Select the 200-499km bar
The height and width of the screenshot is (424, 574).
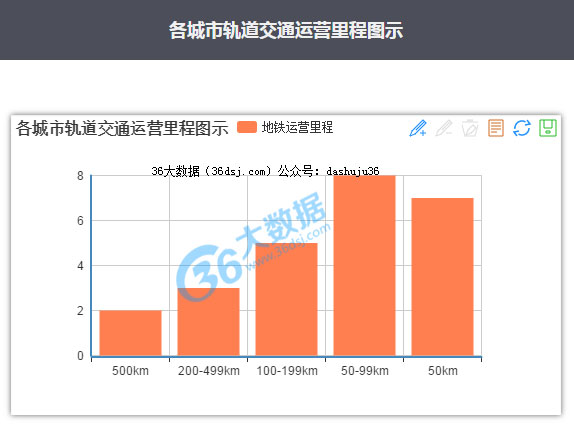point(208,322)
